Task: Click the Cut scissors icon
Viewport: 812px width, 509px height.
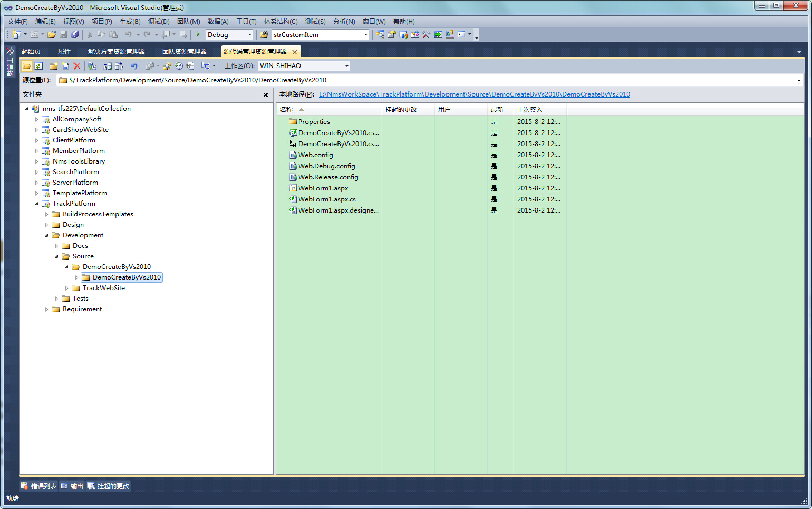Action: pos(90,34)
